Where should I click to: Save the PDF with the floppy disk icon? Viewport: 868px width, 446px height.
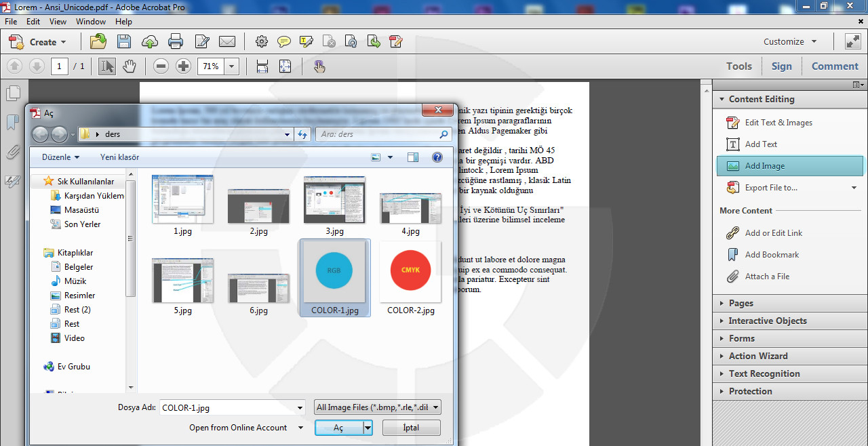click(124, 42)
